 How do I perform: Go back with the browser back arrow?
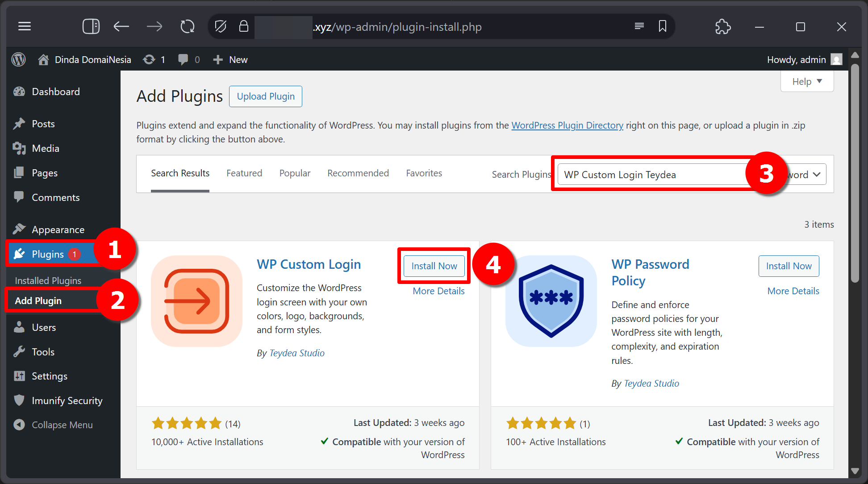121,27
